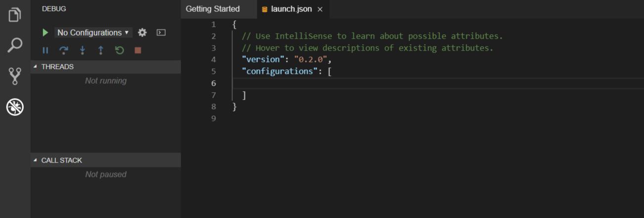Screen dimensions: 644x218
Task: Select the launch.json tab
Action: pos(291,9)
